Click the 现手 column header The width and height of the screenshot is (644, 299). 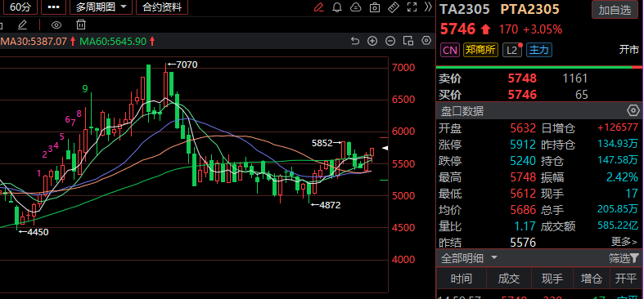point(552,279)
